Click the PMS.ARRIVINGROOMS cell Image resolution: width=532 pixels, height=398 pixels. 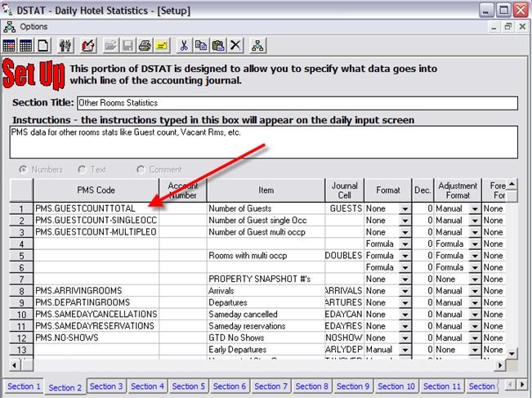[96, 291]
